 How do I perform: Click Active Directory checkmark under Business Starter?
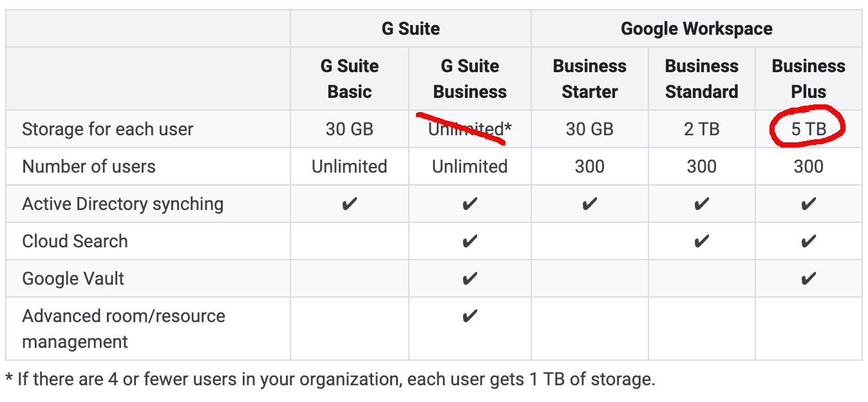click(589, 204)
